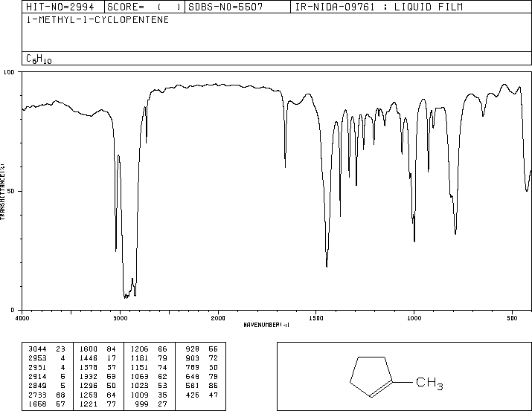Screen dimensions: 532x411
Task: Click the cyclopentene ring structure drawing
Action: [371, 377]
